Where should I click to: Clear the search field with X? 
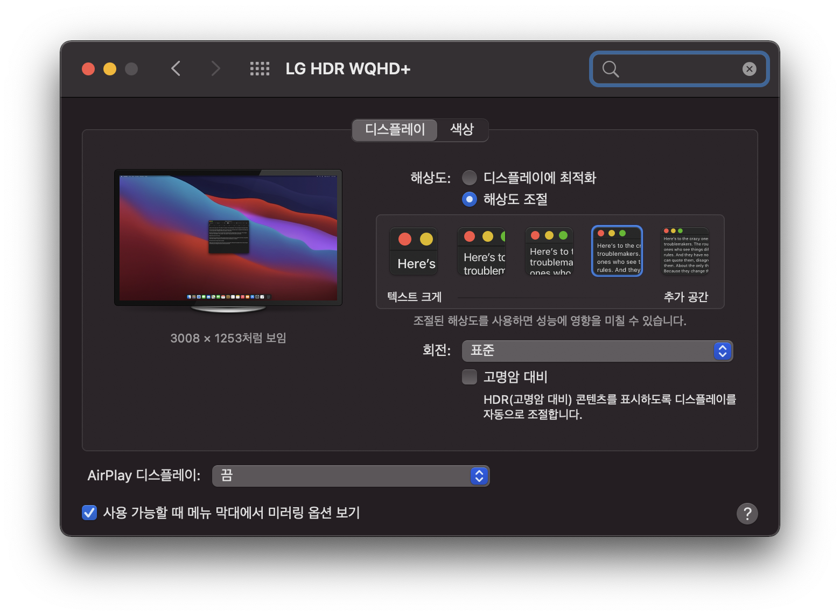tap(749, 69)
